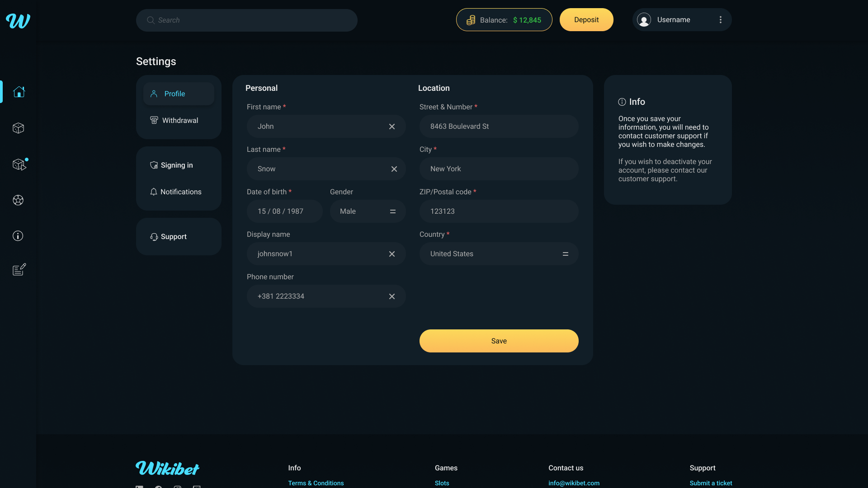
Task: Focus the Date of birth field
Action: (285, 211)
